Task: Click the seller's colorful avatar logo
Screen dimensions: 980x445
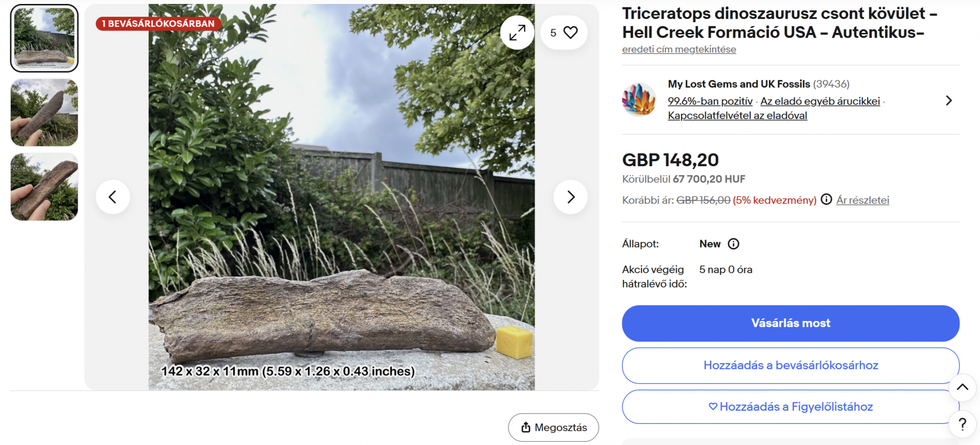Action: 639,99
